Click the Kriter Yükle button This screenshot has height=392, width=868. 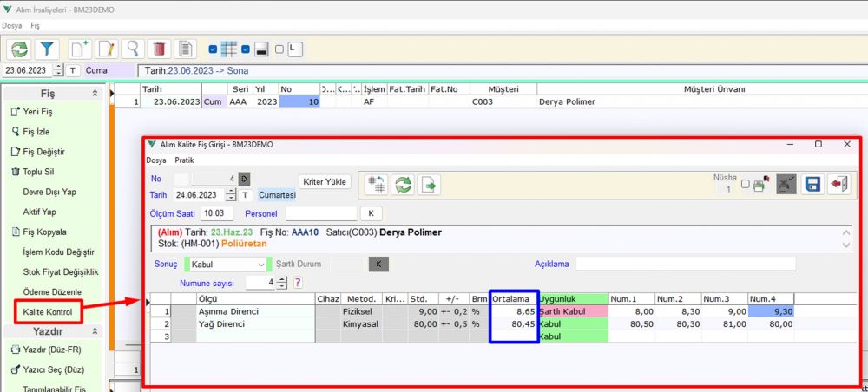pos(325,181)
